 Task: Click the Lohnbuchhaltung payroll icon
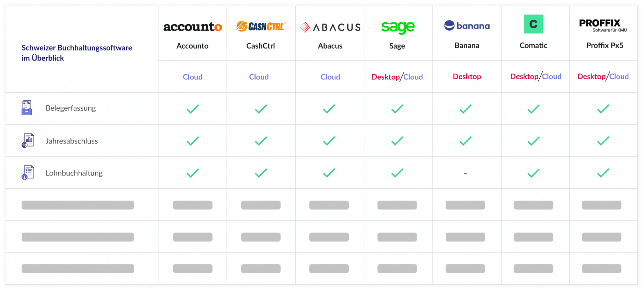[x=28, y=173]
